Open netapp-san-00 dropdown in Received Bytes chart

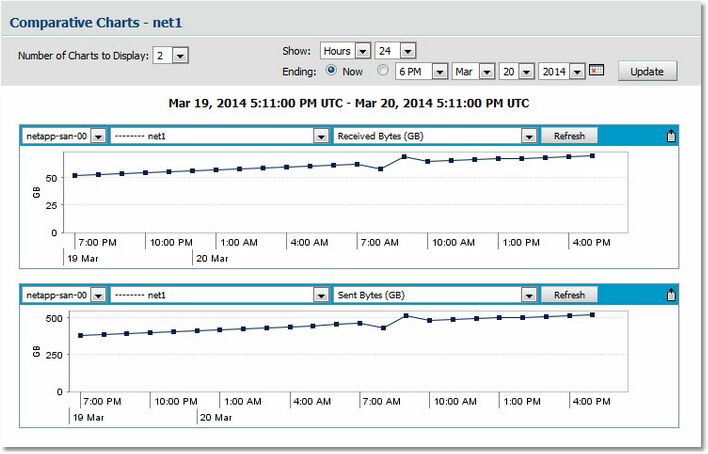click(x=64, y=136)
